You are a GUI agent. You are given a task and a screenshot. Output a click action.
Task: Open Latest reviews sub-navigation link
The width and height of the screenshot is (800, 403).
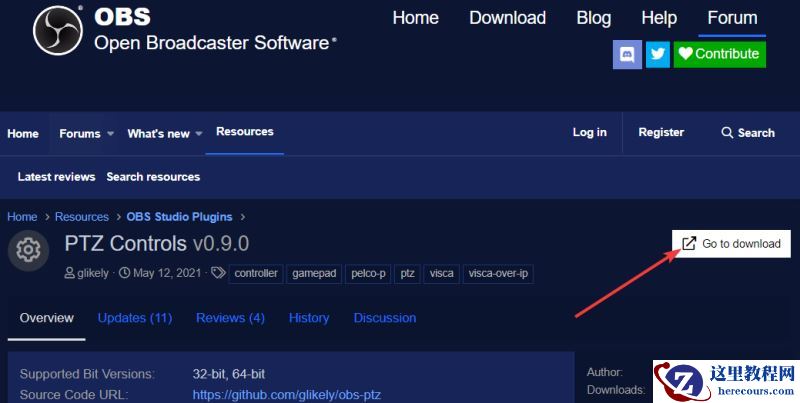(x=56, y=177)
